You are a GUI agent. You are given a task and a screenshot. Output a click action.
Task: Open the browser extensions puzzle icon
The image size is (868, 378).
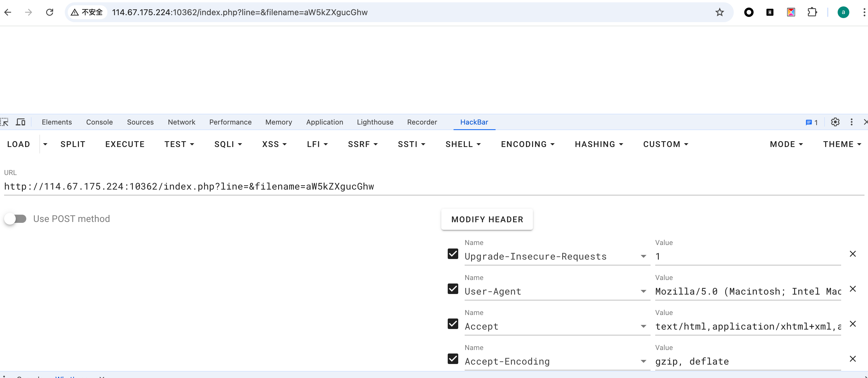(x=812, y=13)
